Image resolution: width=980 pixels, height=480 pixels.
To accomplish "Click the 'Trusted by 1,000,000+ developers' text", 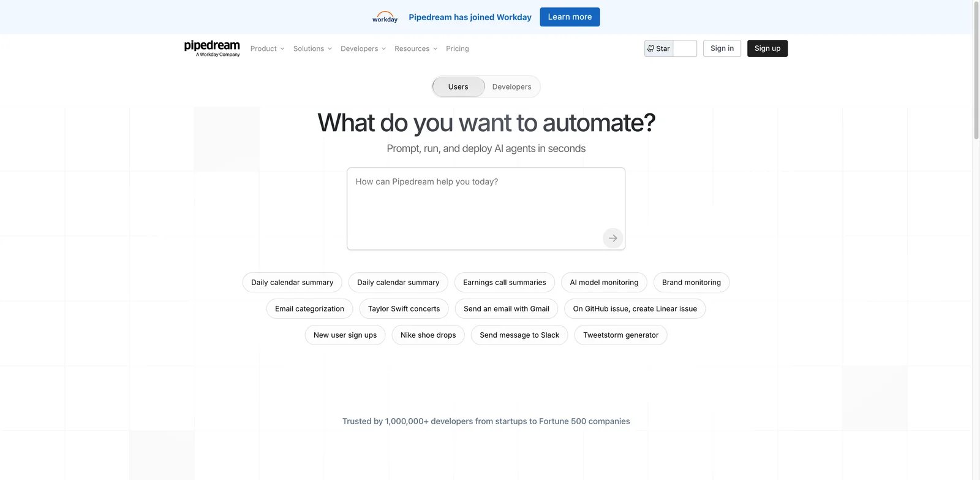I will point(486,421).
